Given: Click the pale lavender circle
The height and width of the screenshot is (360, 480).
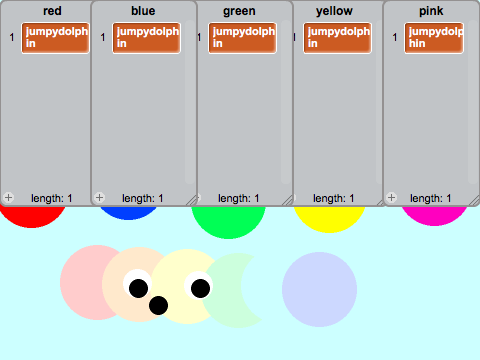Looking at the screenshot, I should click(x=320, y=290).
